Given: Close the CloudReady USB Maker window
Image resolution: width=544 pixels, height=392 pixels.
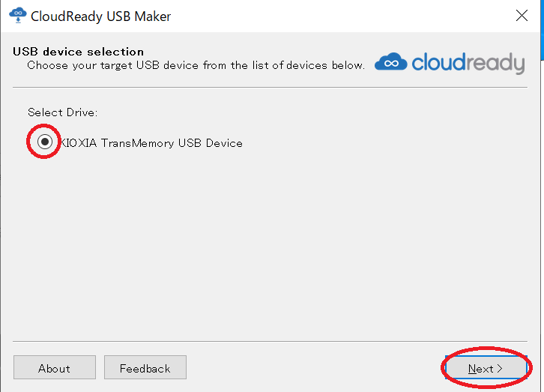Looking at the screenshot, I should click(522, 16).
